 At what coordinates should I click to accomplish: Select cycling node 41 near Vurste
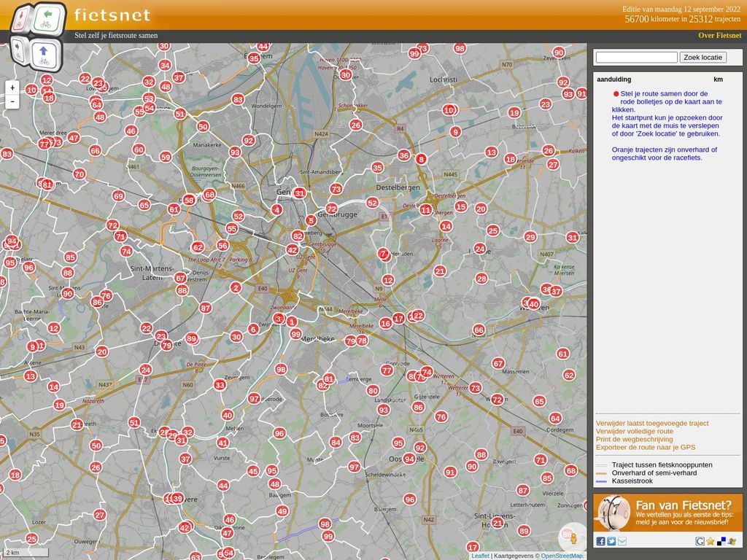(222, 443)
